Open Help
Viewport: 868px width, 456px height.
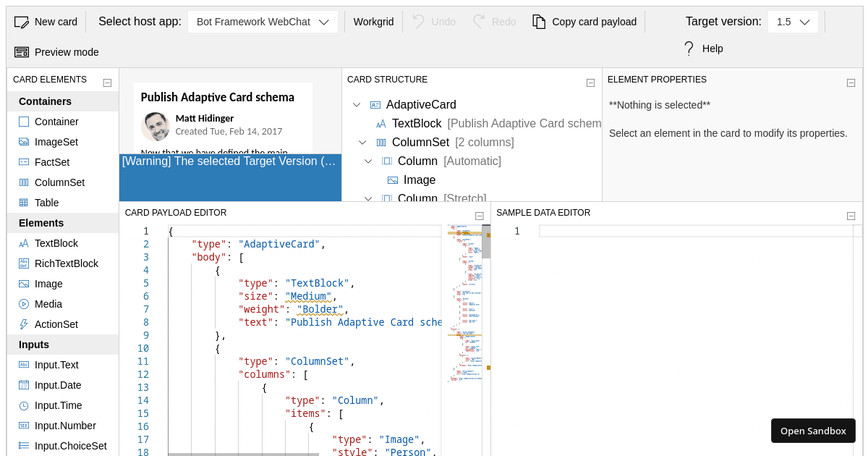tap(702, 48)
